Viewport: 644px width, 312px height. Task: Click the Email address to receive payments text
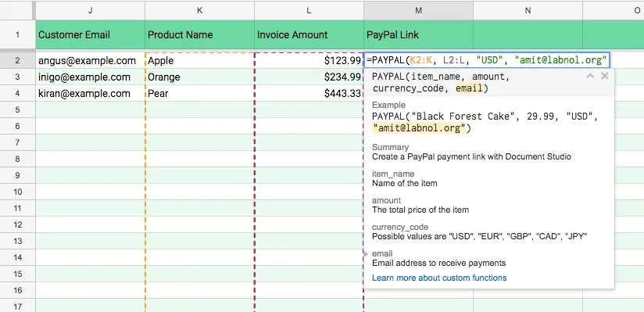[x=438, y=263]
